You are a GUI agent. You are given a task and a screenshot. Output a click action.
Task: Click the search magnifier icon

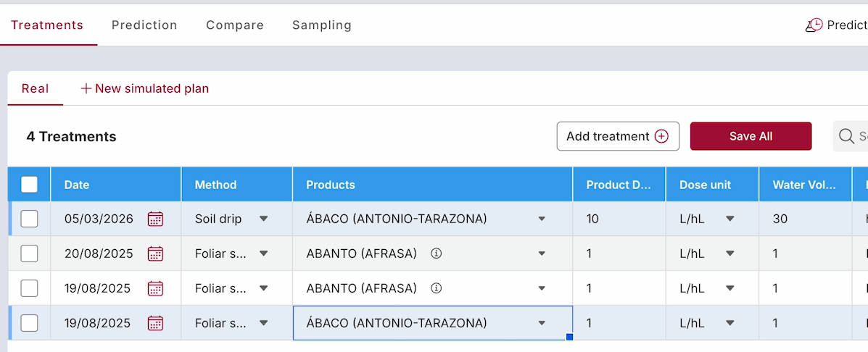pos(846,136)
